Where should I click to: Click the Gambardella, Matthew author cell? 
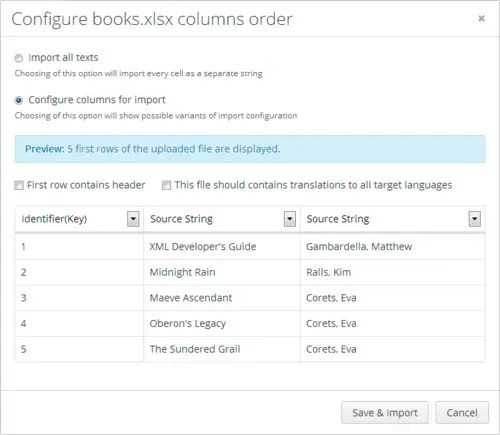pos(393,247)
